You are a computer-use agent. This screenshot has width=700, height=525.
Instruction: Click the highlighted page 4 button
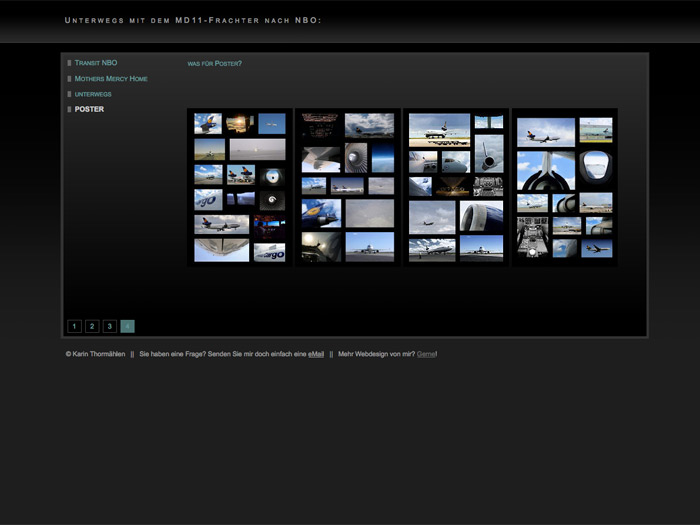click(x=128, y=326)
